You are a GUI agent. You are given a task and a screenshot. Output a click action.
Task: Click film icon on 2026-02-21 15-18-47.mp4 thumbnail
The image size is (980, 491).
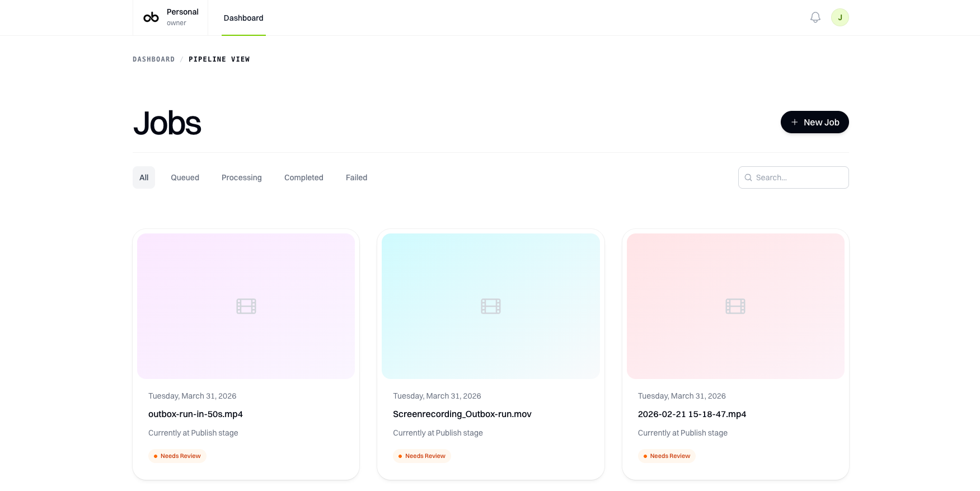click(735, 306)
